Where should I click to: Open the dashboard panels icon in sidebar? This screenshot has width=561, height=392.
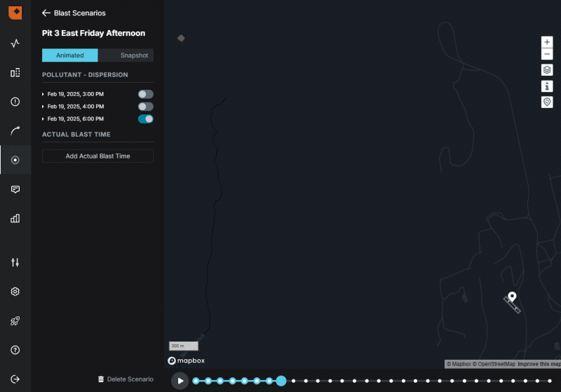click(15, 72)
